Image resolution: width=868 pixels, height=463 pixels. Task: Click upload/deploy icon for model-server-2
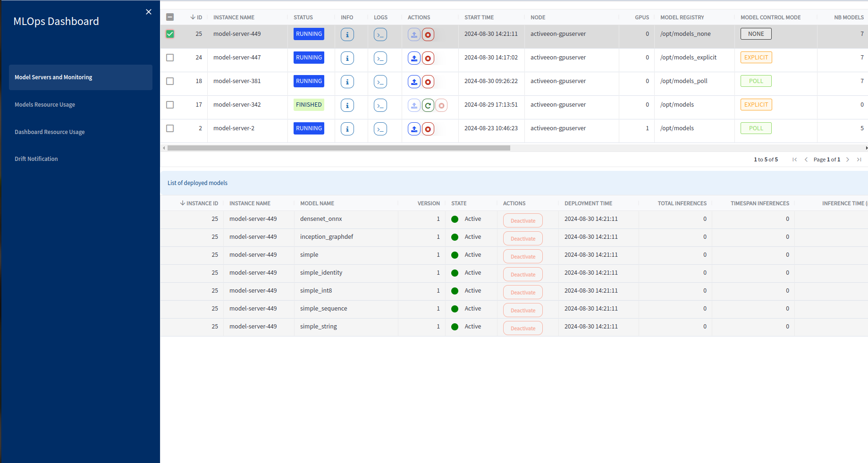414,129
